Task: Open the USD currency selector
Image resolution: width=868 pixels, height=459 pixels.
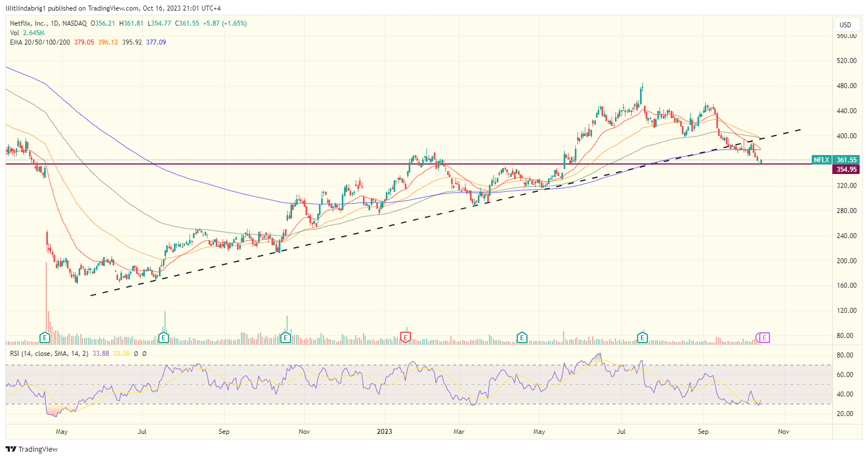Action: point(846,25)
